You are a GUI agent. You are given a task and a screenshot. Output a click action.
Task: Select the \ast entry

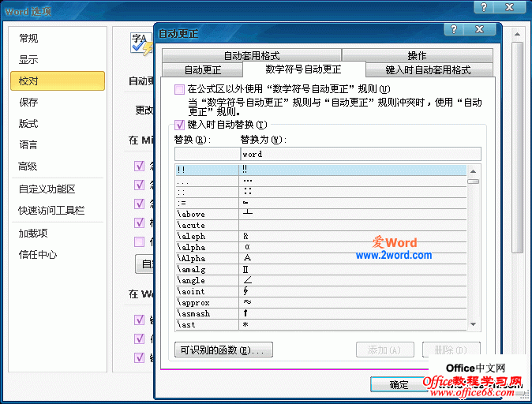[321, 324]
